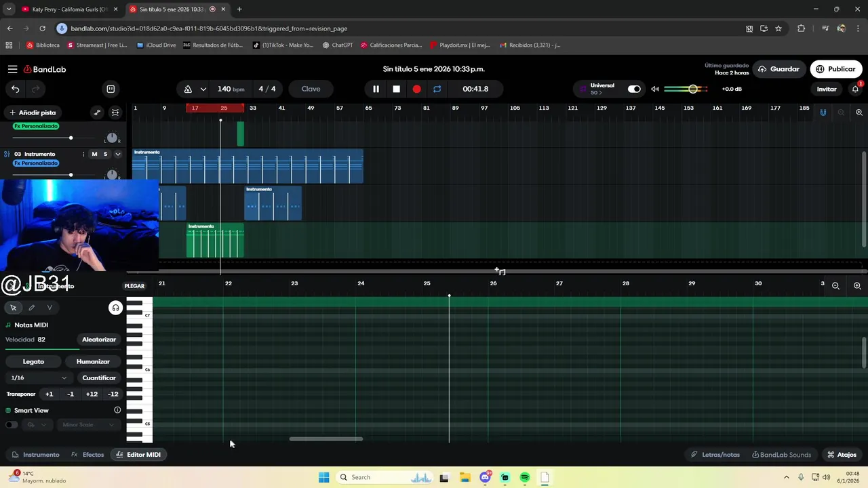Image resolution: width=868 pixels, height=488 pixels.
Task: Adjust the master volume slider
Action: 686,89
